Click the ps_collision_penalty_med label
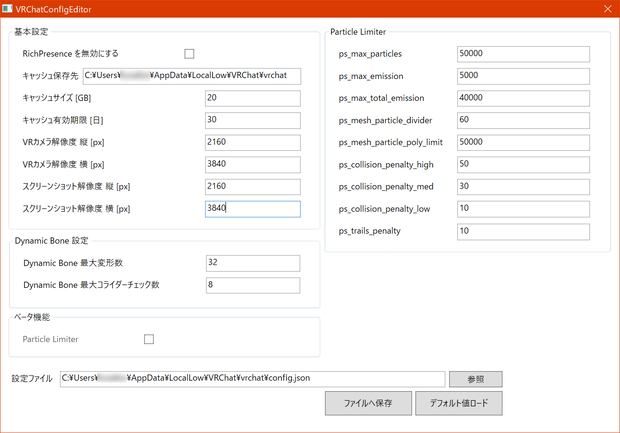 pyautogui.click(x=386, y=187)
